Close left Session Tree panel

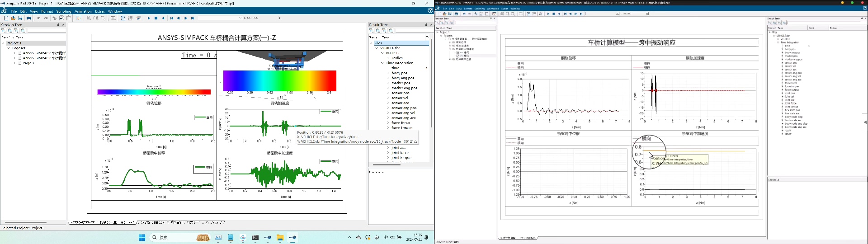tap(63, 25)
